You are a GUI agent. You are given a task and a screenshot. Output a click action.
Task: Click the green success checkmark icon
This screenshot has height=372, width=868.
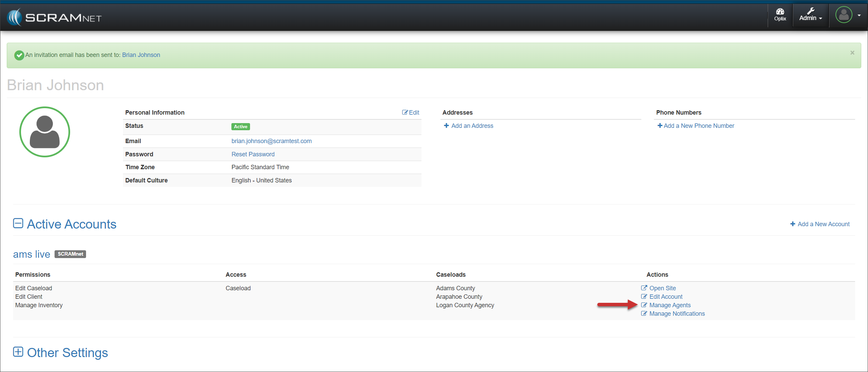(19, 55)
